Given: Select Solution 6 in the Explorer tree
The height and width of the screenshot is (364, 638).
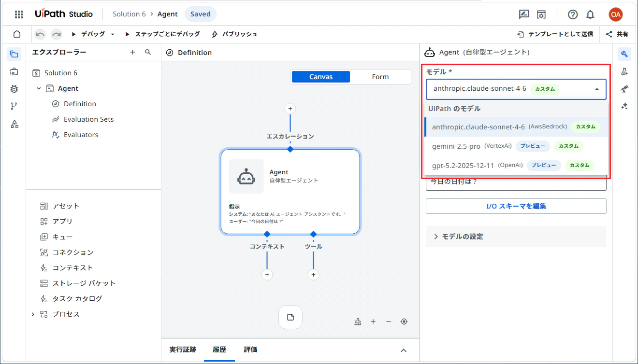Looking at the screenshot, I should pyautogui.click(x=61, y=73).
